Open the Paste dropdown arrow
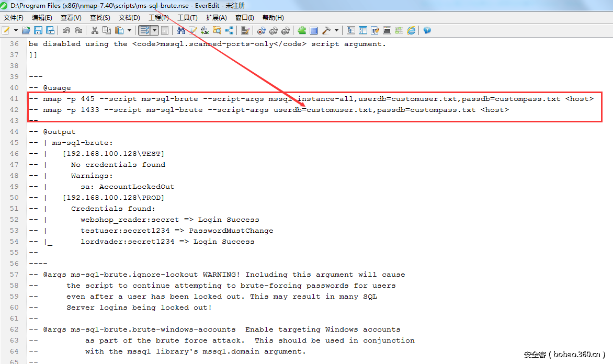This screenshot has height=364, width=613. click(129, 30)
